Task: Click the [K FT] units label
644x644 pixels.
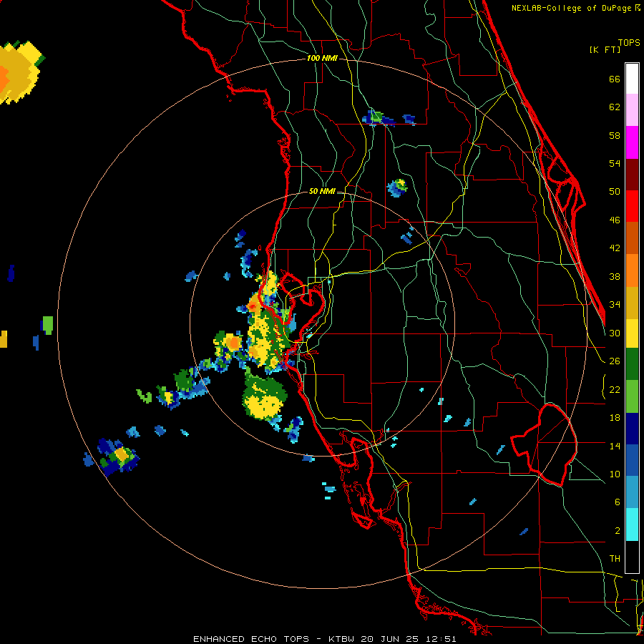Action: pos(605,49)
